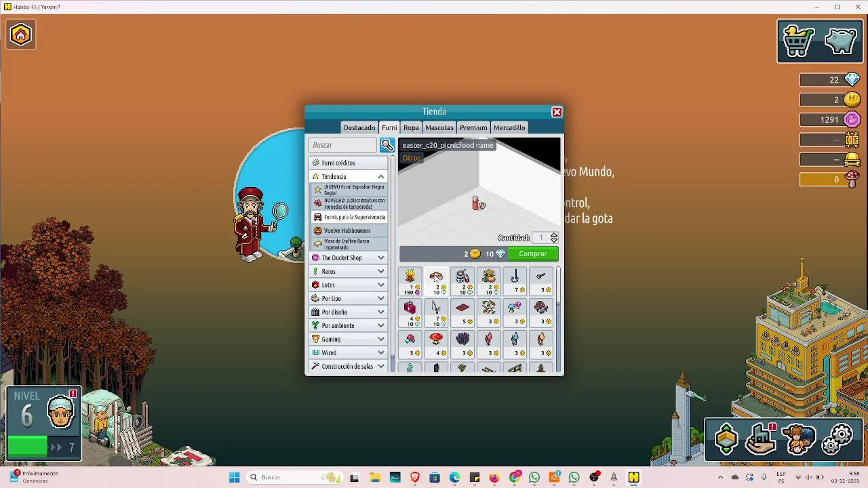This screenshot has width=868, height=488.
Task: Open NOVEDAD Coleccionables page
Action: (349, 203)
